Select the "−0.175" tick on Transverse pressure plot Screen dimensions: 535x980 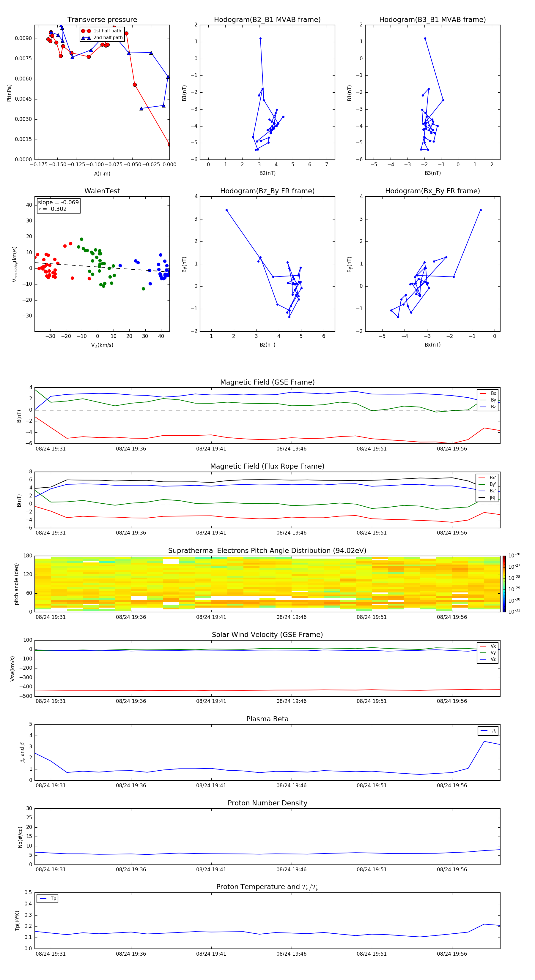click(x=39, y=165)
